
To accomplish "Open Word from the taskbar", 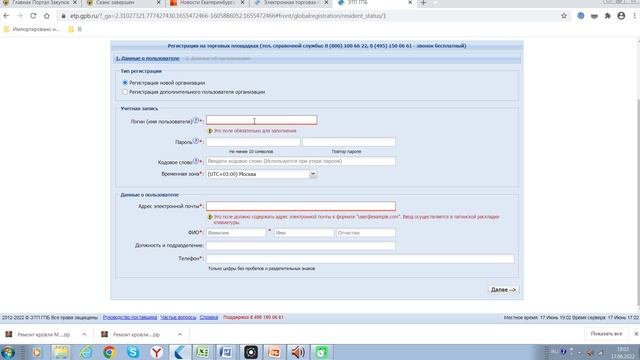I will click(226, 352).
